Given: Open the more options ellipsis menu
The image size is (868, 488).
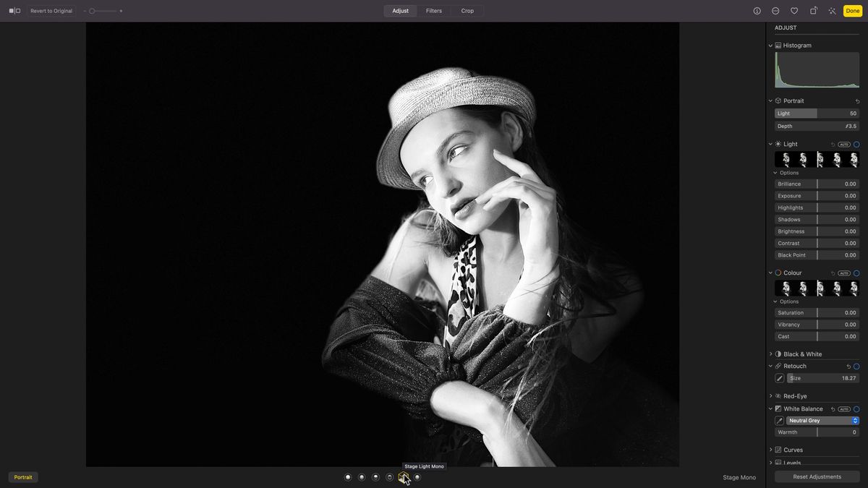Looking at the screenshot, I should [x=775, y=11].
